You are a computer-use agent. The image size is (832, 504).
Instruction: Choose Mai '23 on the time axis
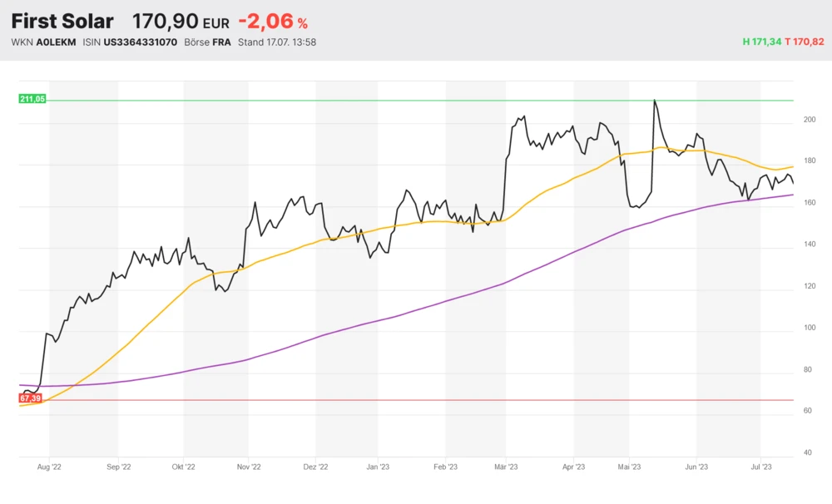click(x=629, y=467)
